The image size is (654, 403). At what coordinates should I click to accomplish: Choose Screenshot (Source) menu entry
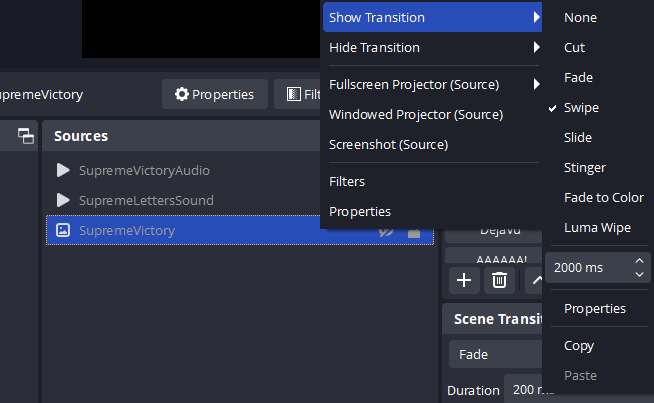point(432,145)
